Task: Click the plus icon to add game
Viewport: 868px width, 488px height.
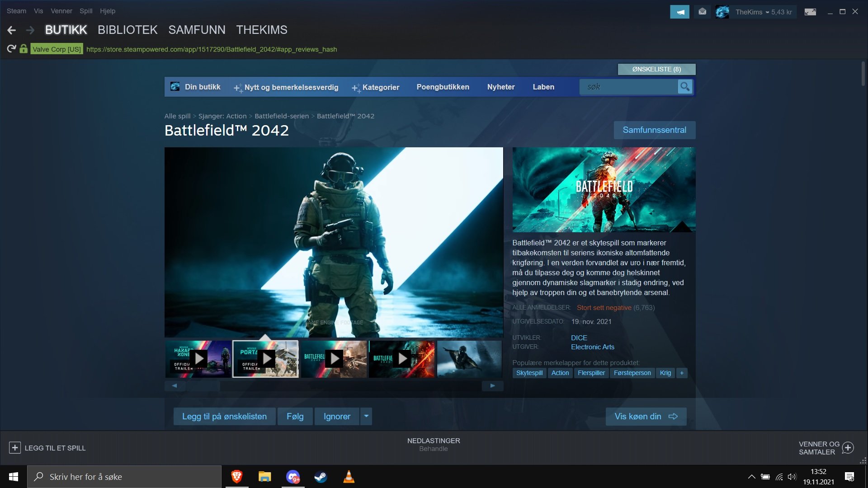Action: pyautogui.click(x=14, y=448)
